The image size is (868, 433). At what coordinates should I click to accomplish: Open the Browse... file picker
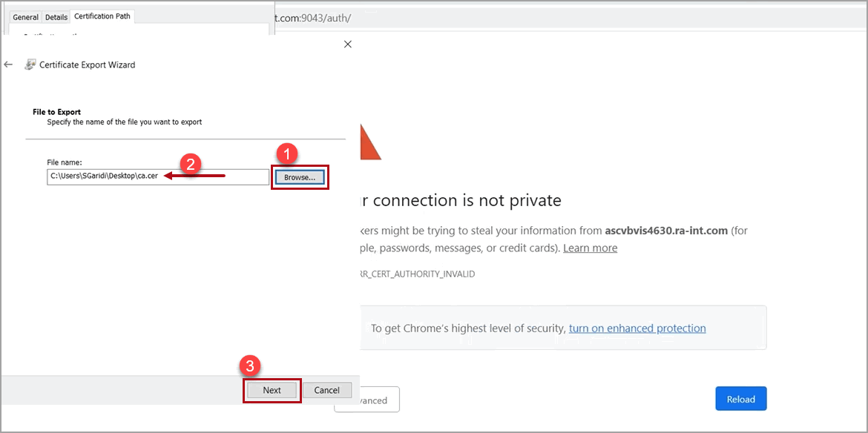[300, 177]
